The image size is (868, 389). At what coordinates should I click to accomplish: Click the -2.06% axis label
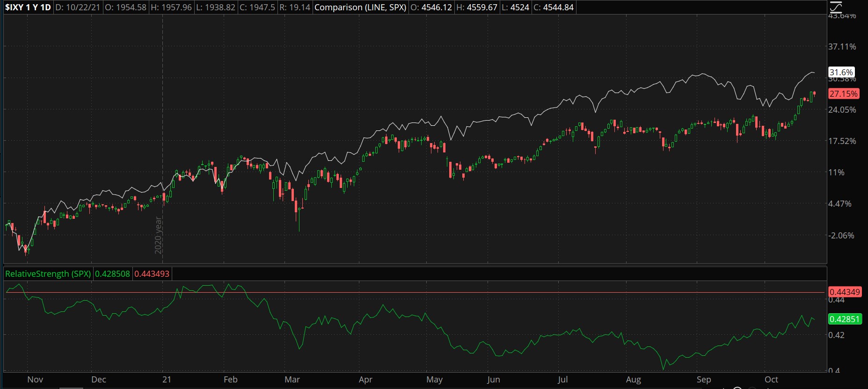click(841, 236)
